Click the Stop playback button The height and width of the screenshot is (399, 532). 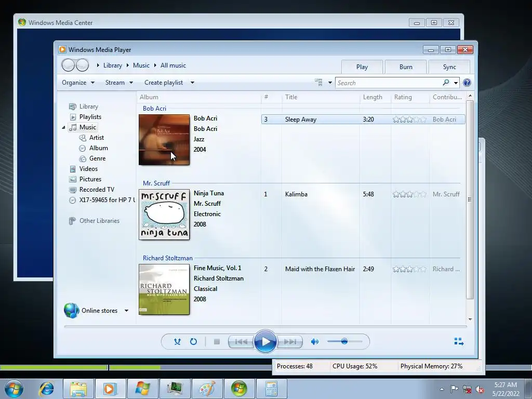coord(217,342)
